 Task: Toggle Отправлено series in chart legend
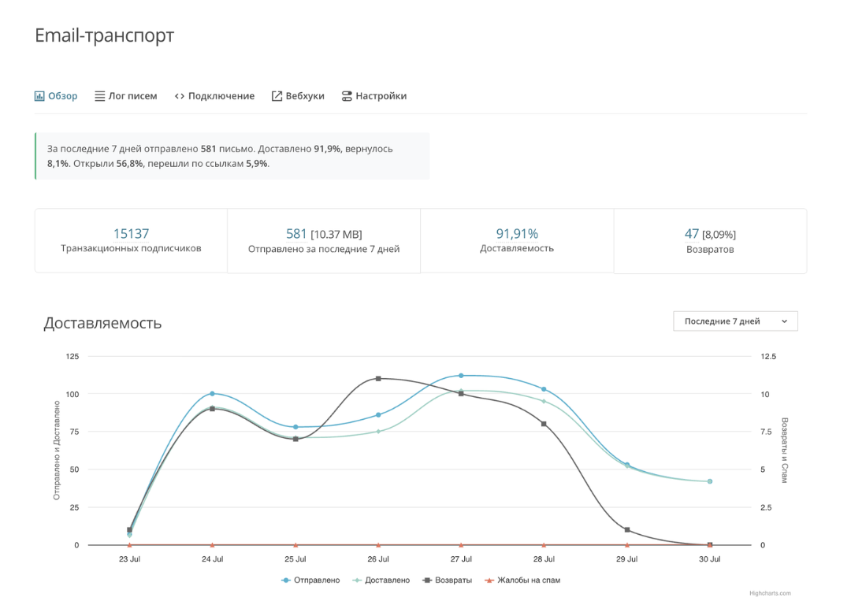click(x=310, y=581)
